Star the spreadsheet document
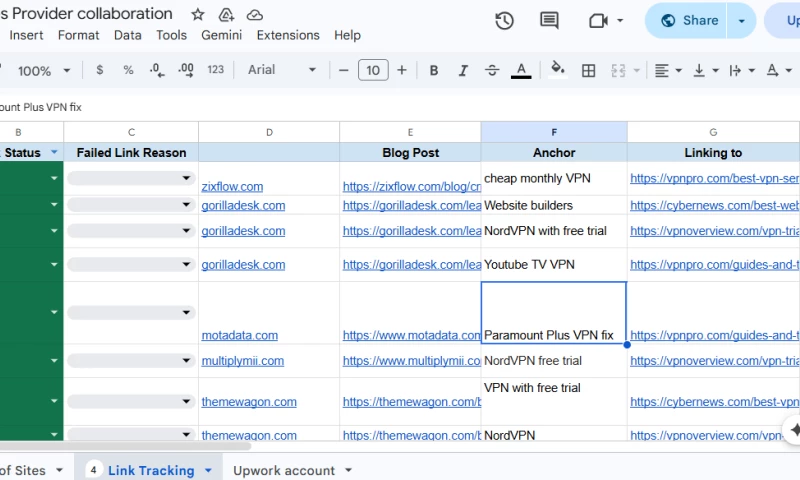The width and height of the screenshot is (800, 480). click(198, 15)
